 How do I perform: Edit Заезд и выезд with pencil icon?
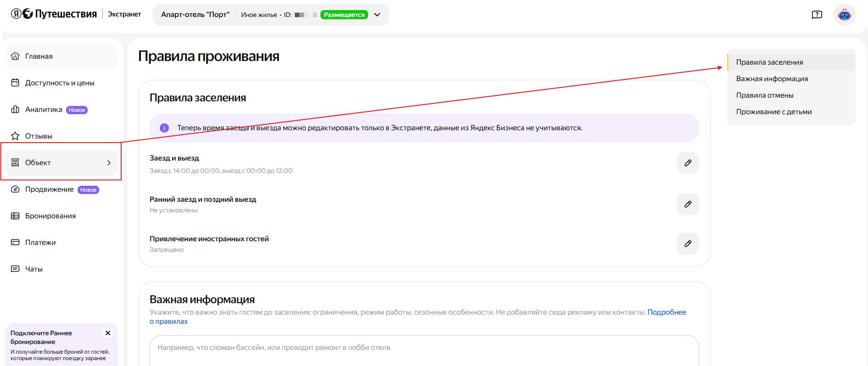pos(688,163)
